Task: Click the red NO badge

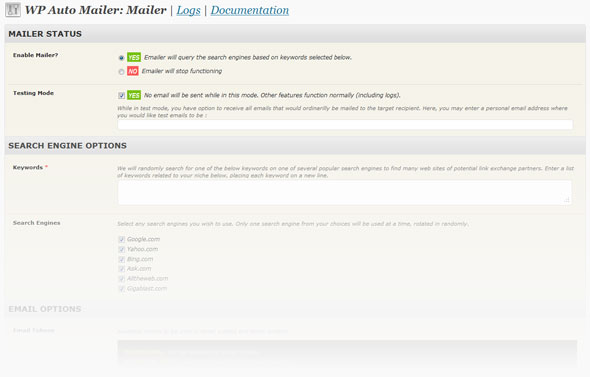Action: [132, 71]
